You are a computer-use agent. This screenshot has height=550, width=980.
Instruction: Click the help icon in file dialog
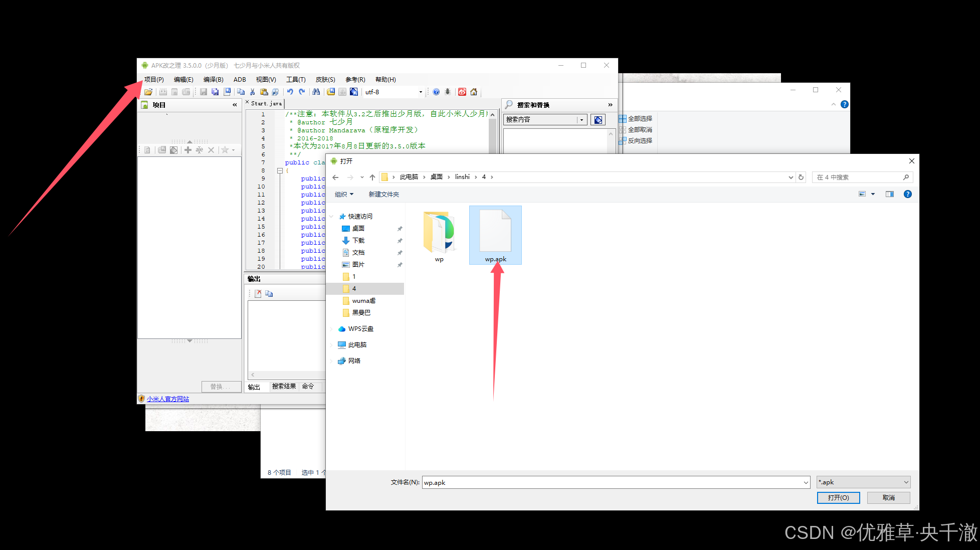pos(907,195)
